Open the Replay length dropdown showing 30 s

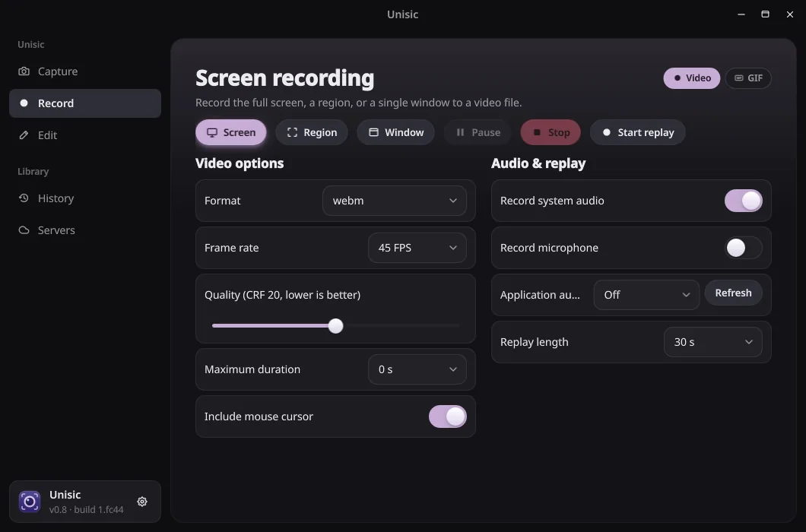(x=713, y=342)
